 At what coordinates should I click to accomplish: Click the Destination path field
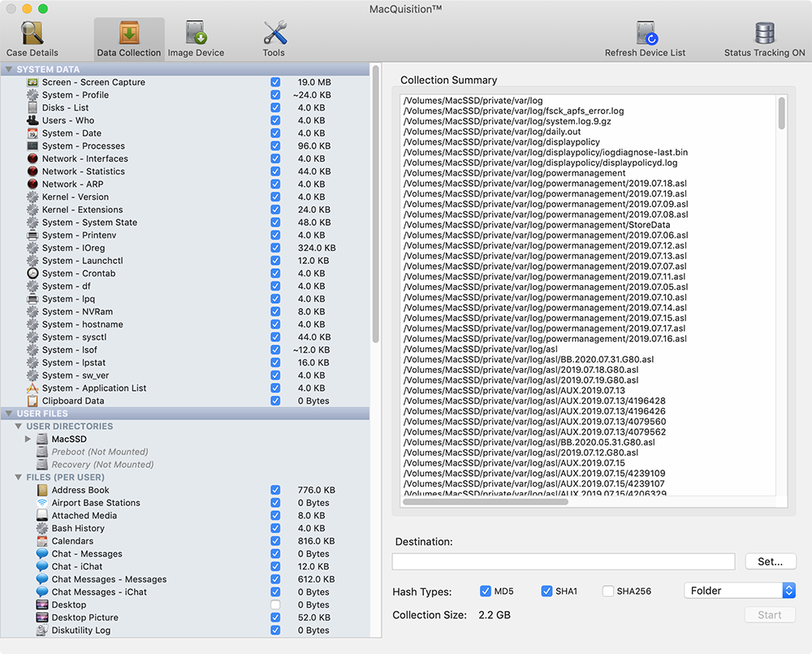(x=564, y=561)
